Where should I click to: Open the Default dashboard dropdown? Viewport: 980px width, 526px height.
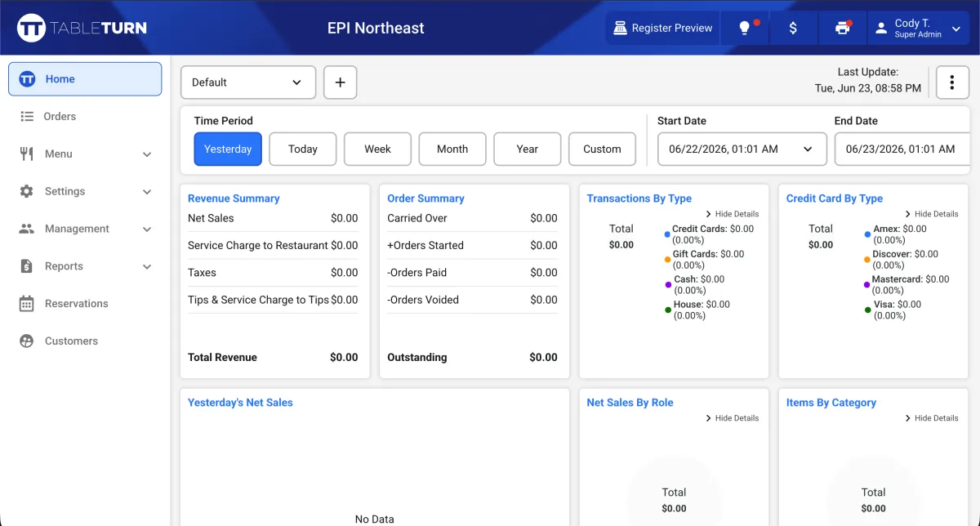click(248, 82)
